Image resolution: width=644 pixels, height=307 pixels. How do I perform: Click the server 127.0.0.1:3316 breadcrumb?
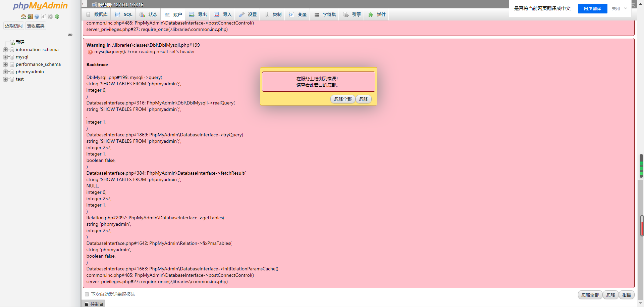[x=121, y=5]
